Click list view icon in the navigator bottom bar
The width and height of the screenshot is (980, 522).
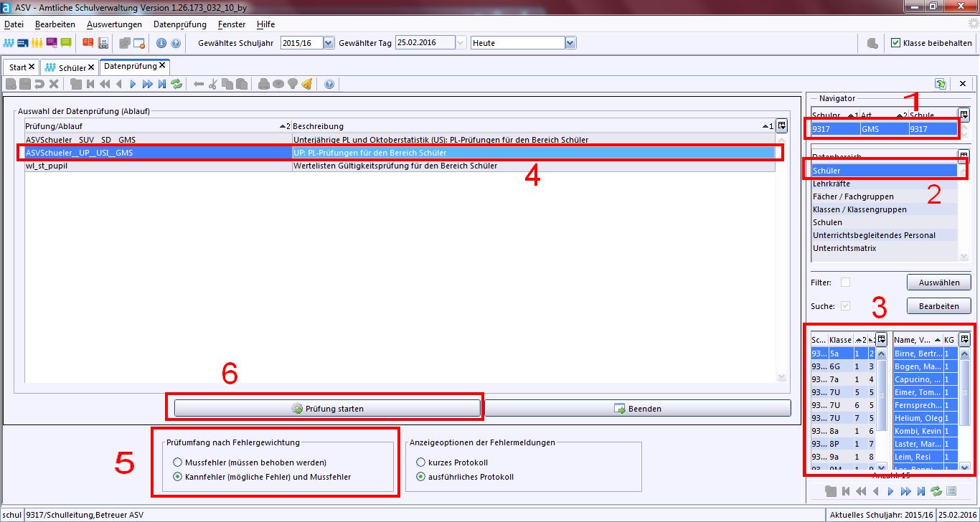pos(951,491)
